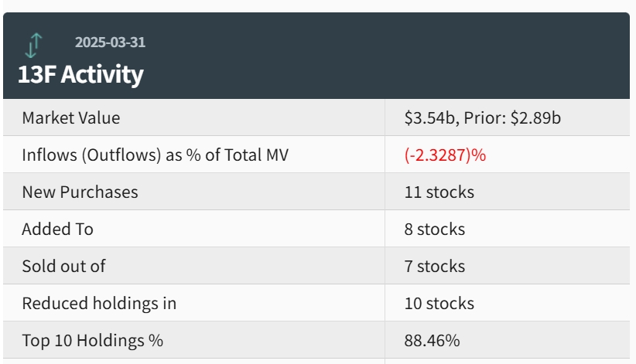Select the Market Value row label
The image size is (636, 364).
[x=71, y=117]
